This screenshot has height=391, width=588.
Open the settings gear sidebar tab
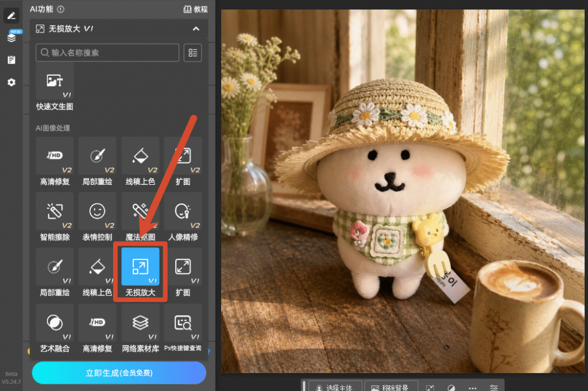point(11,82)
